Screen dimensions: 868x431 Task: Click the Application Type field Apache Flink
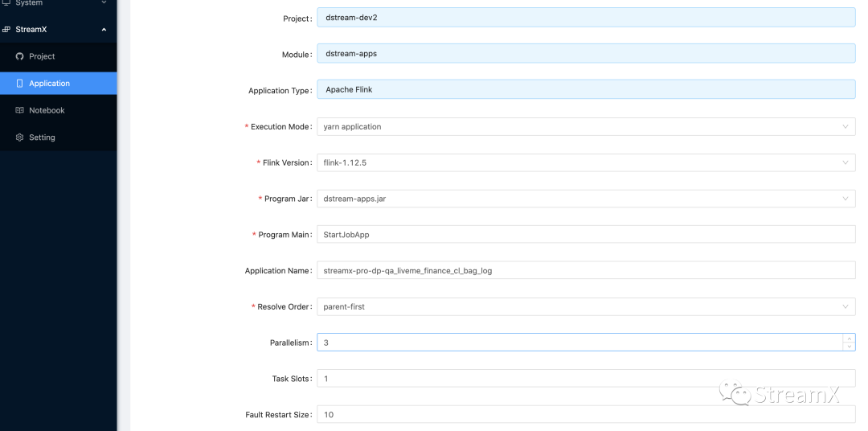click(585, 89)
